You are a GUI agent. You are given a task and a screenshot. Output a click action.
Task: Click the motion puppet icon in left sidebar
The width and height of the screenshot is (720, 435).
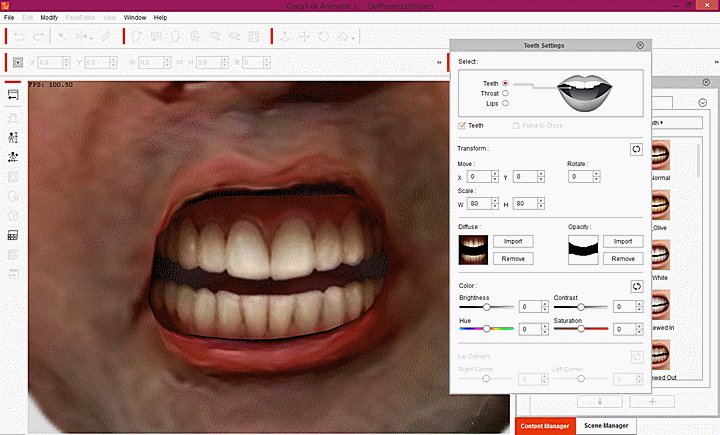[x=13, y=157]
